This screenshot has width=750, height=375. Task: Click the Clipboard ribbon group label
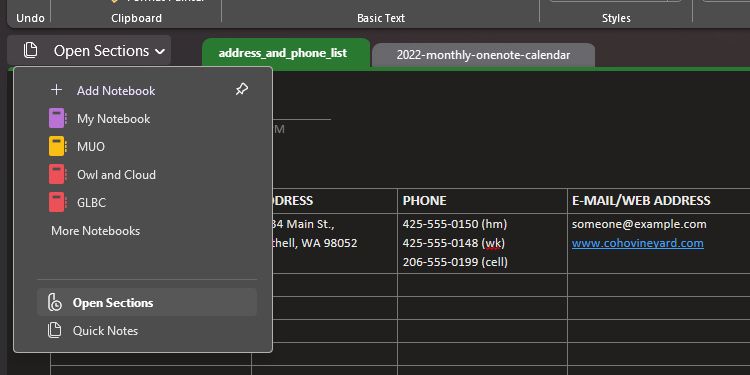click(x=136, y=18)
